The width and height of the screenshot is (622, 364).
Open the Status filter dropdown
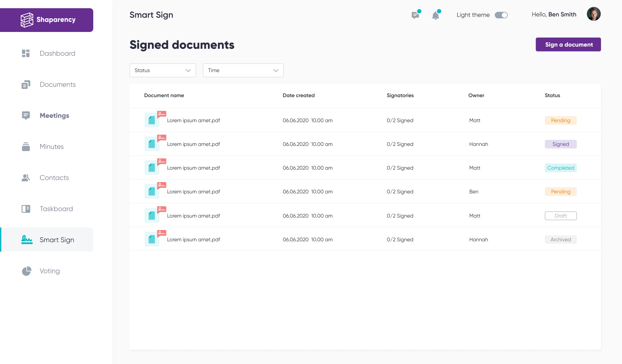(x=163, y=70)
